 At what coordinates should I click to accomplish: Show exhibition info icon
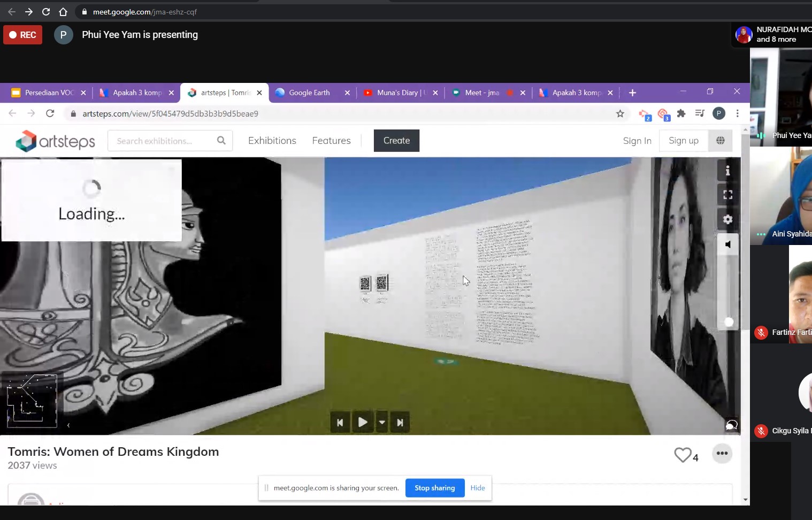click(727, 171)
